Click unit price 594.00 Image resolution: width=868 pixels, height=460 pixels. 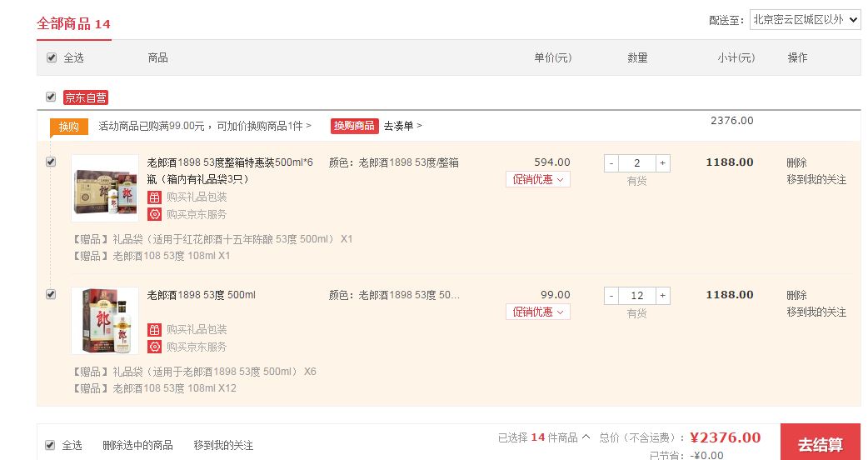pyautogui.click(x=552, y=162)
